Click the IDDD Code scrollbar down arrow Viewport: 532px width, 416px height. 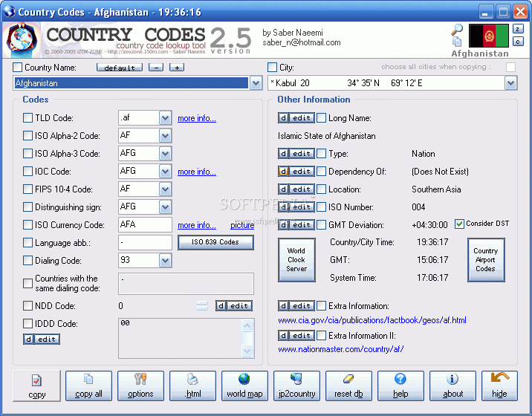point(247,350)
